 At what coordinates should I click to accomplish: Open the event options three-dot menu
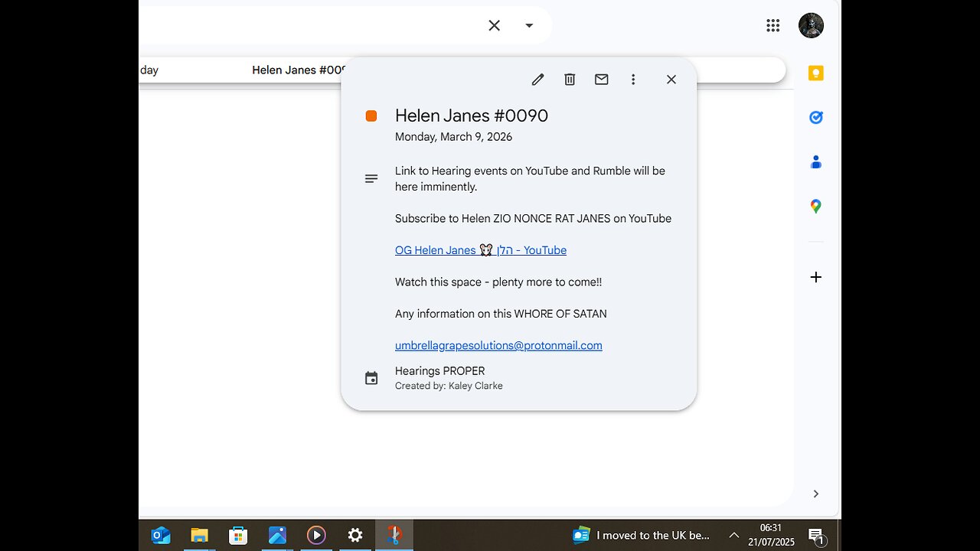(x=633, y=80)
